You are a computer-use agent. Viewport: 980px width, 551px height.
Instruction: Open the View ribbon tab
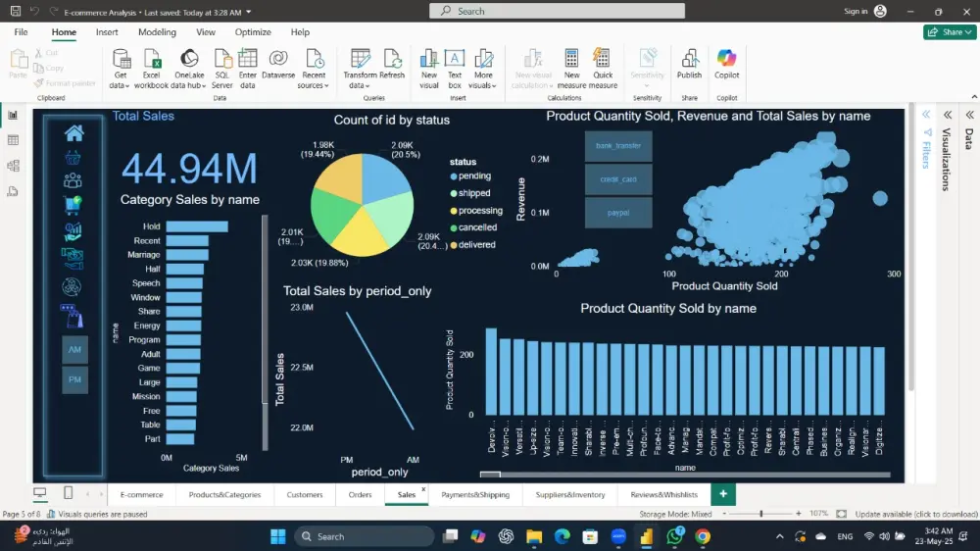[206, 32]
